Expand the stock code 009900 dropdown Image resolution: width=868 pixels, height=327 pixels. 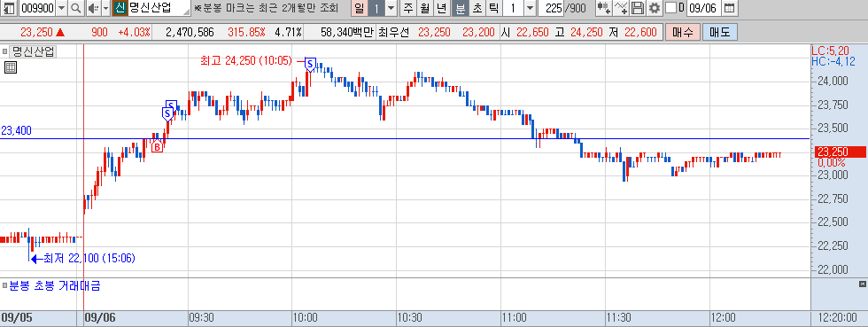pos(61,8)
